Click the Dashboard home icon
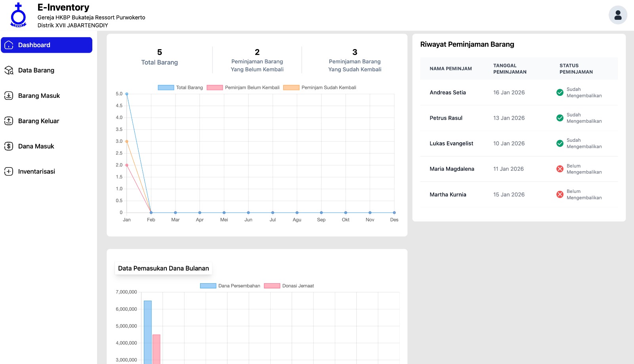The image size is (634, 364). 9,45
